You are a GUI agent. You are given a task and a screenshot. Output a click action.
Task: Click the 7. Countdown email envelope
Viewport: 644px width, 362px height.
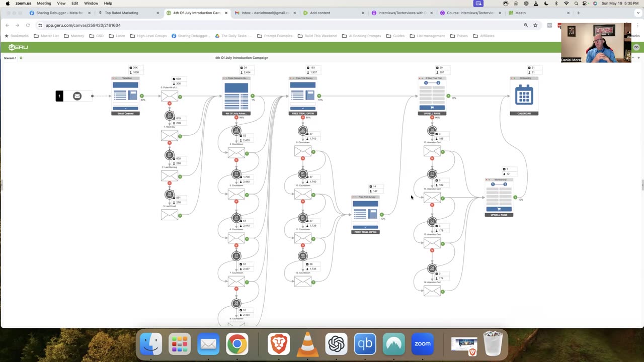coord(236,282)
